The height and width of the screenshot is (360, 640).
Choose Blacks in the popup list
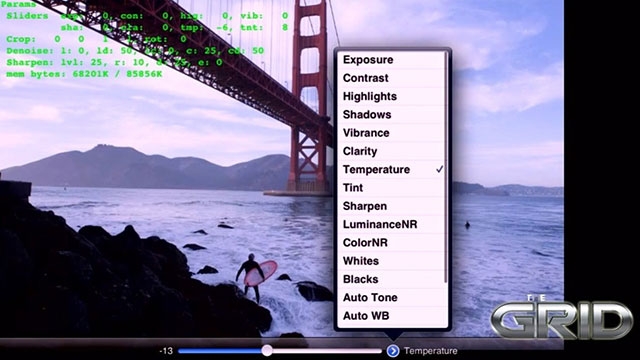[x=391, y=279]
